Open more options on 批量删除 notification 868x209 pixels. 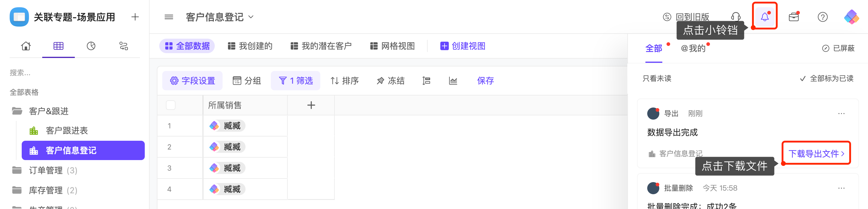pos(841,188)
